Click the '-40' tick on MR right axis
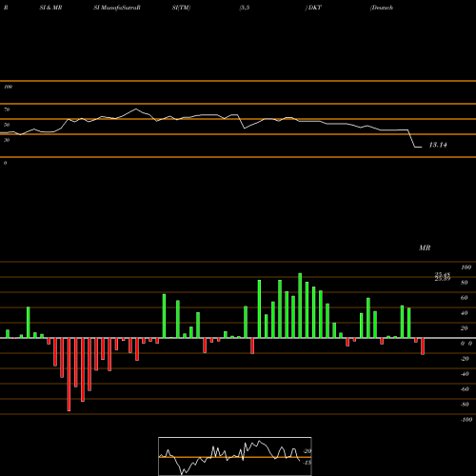476x476 pixels. [465, 374]
